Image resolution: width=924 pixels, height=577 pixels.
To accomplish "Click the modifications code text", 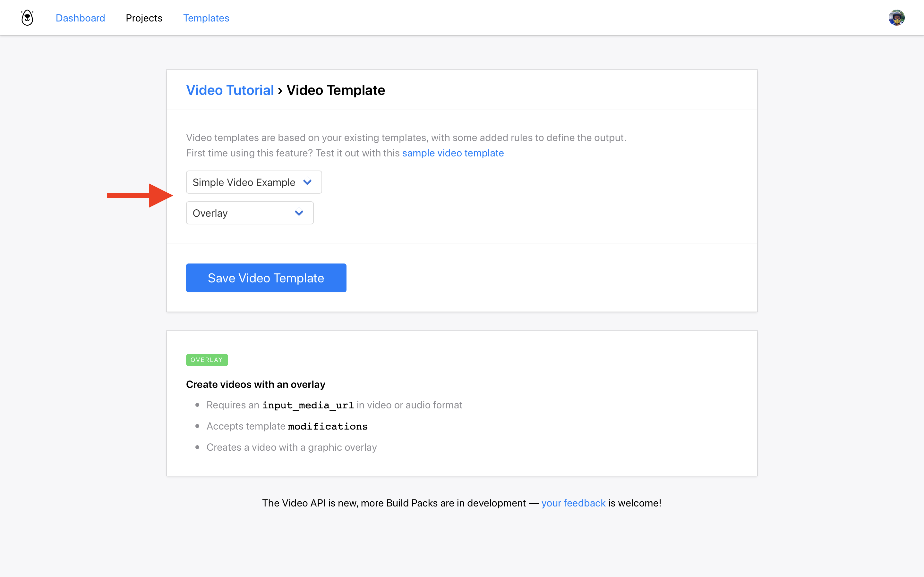I will click(328, 426).
